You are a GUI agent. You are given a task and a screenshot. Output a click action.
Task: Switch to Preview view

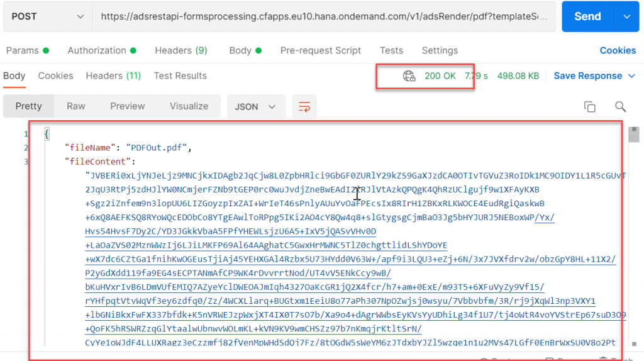pyautogui.click(x=127, y=106)
